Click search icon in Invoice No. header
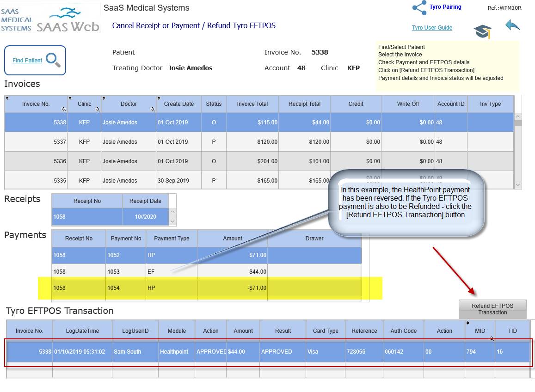This screenshot has height=392, width=535. [x=64, y=109]
